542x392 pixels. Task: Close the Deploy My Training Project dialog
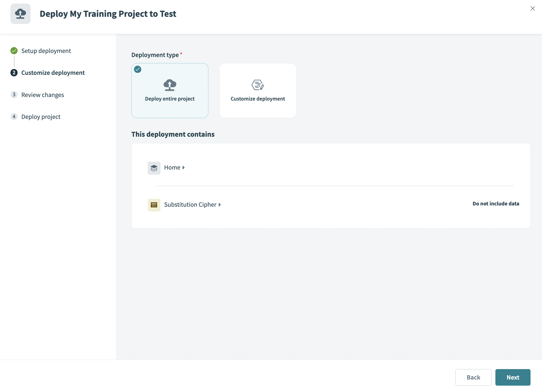pyautogui.click(x=533, y=8)
